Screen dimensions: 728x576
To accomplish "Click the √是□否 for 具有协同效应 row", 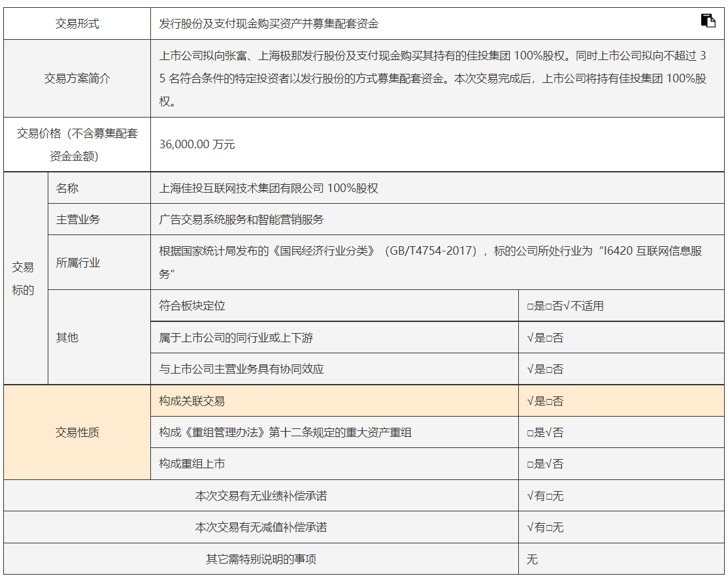I will point(545,369).
